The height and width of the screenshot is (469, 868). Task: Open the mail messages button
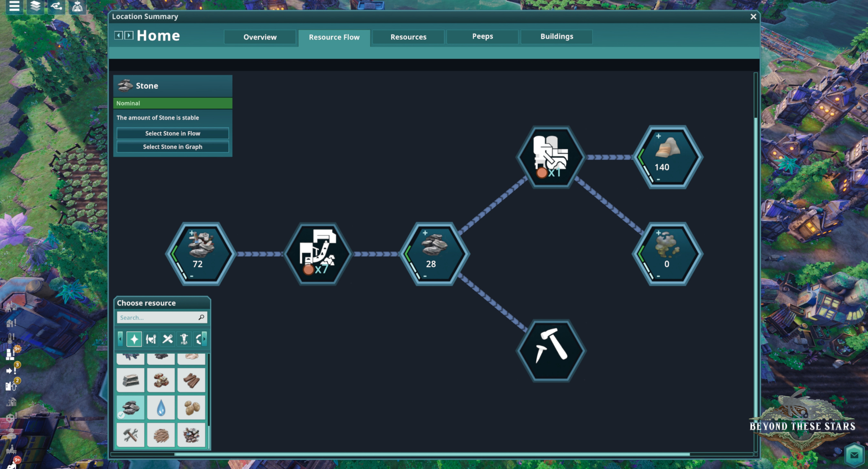(x=854, y=455)
